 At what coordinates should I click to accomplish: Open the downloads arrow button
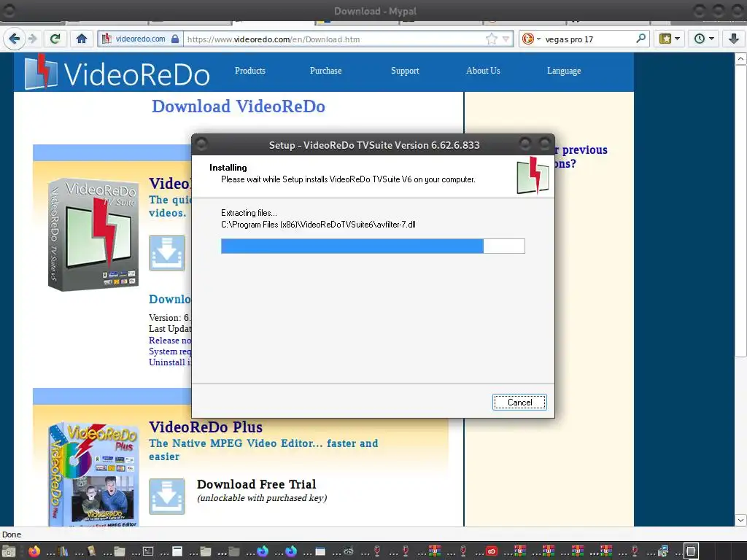point(734,39)
